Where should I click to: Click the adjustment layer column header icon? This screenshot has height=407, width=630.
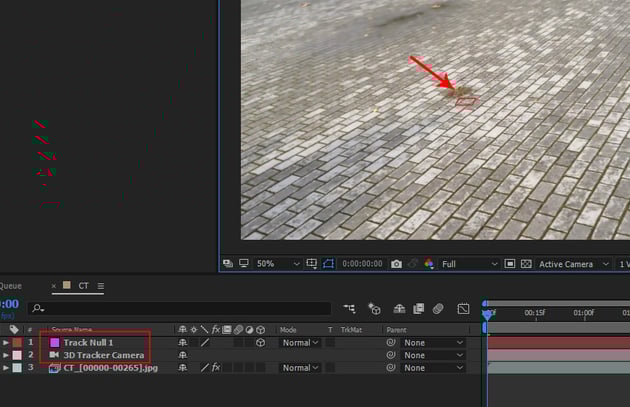pyautogui.click(x=249, y=330)
